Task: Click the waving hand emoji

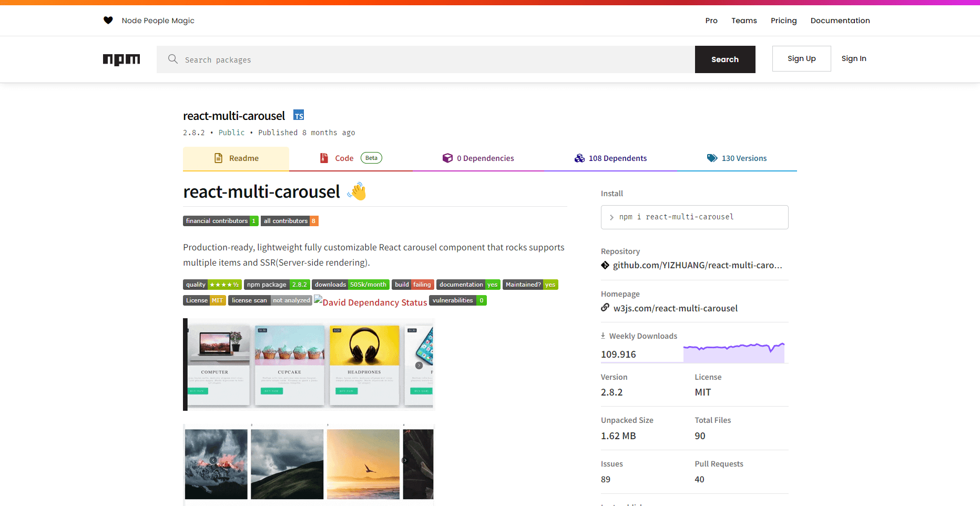Action: pyautogui.click(x=356, y=191)
